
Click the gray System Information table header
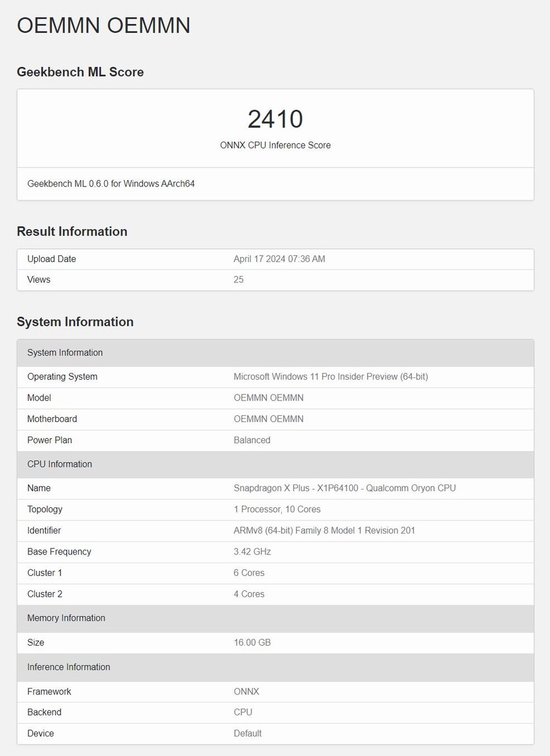(x=275, y=353)
